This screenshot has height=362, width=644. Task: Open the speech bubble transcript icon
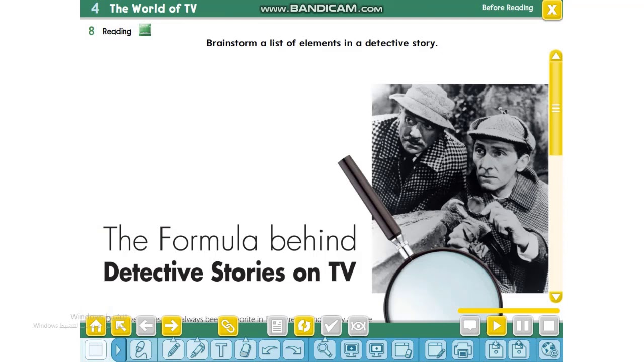pyautogui.click(x=470, y=326)
